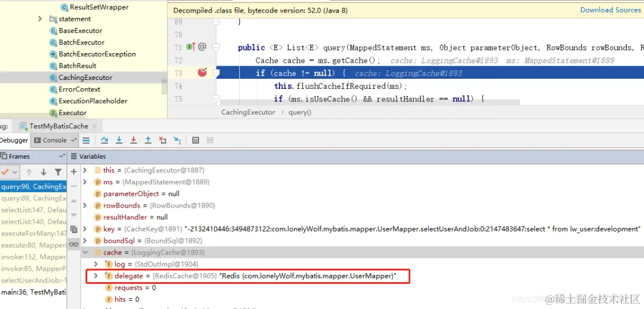Move to next frame with down arrow

(44, 172)
